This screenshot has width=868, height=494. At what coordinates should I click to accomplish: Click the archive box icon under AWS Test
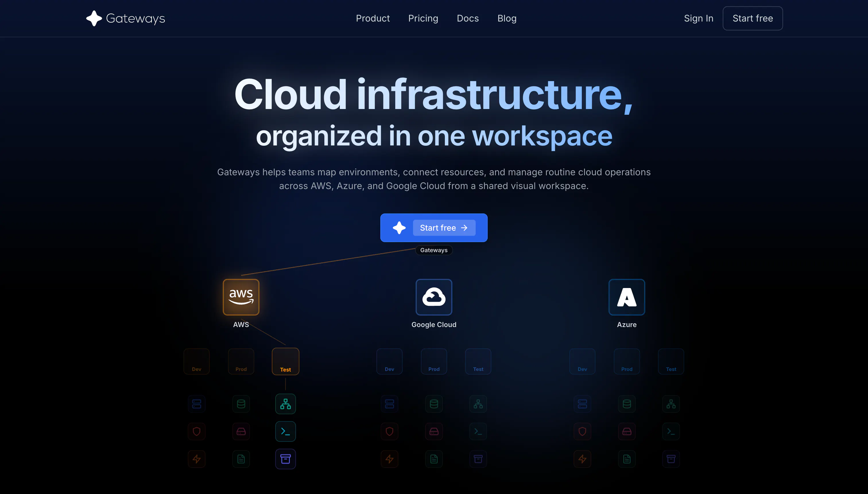[x=286, y=459]
